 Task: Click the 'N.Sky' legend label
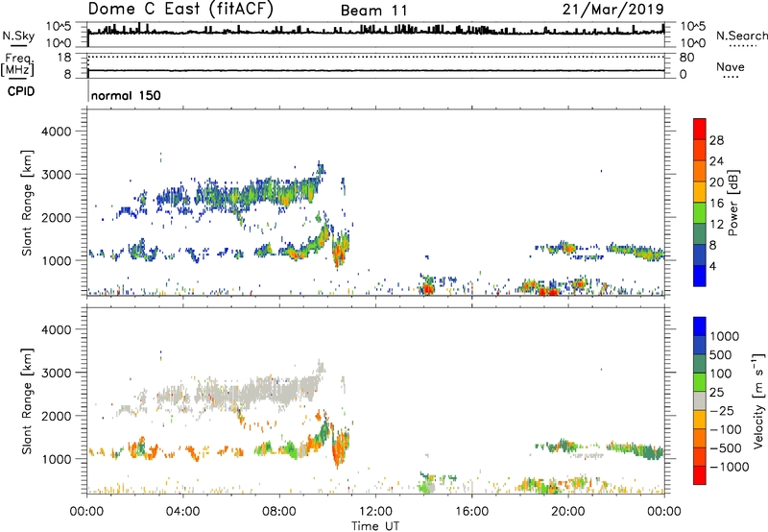pyautogui.click(x=18, y=36)
